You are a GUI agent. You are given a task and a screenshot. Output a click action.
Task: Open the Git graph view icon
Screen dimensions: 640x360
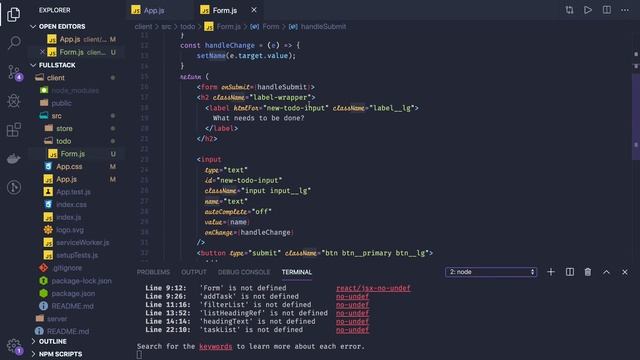(x=14, y=187)
